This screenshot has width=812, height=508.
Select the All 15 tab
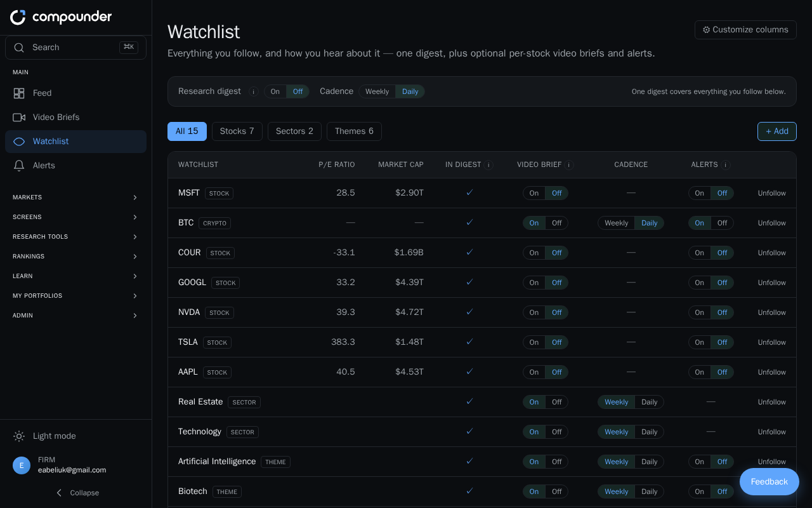click(187, 131)
